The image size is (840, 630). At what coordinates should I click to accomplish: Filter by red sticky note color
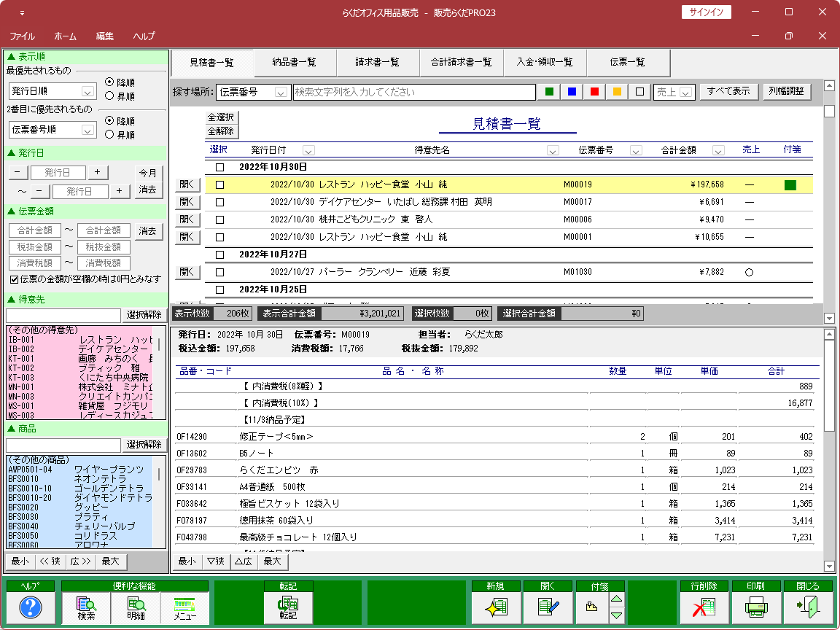click(594, 92)
